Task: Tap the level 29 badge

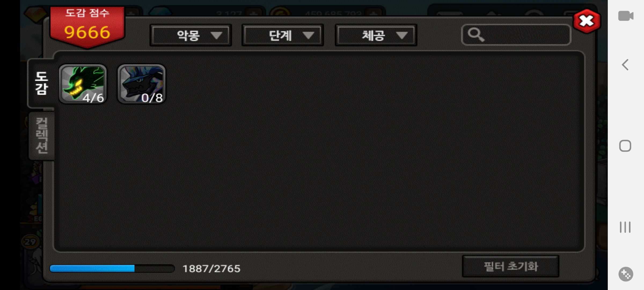Action: coord(30,242)
